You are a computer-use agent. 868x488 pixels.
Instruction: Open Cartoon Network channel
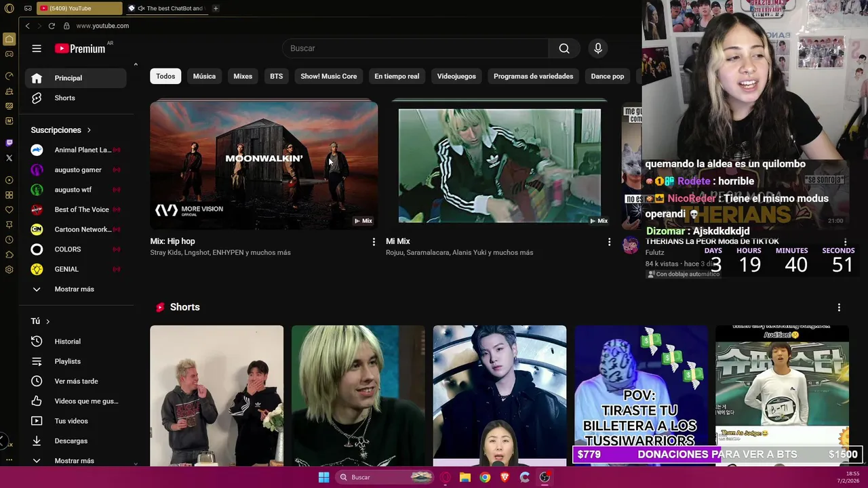click(x=76, y=229)
